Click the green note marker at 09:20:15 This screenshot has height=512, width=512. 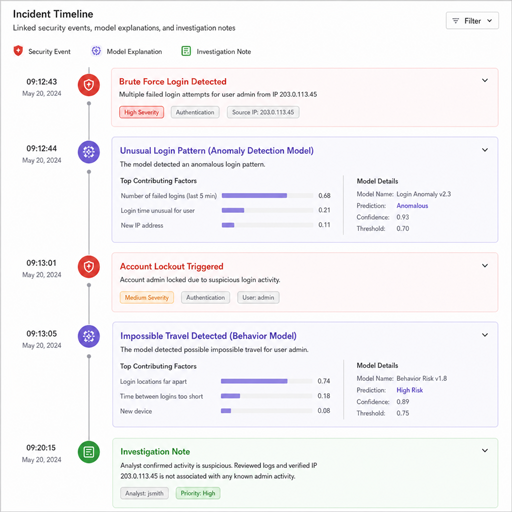tap(89, 452)
